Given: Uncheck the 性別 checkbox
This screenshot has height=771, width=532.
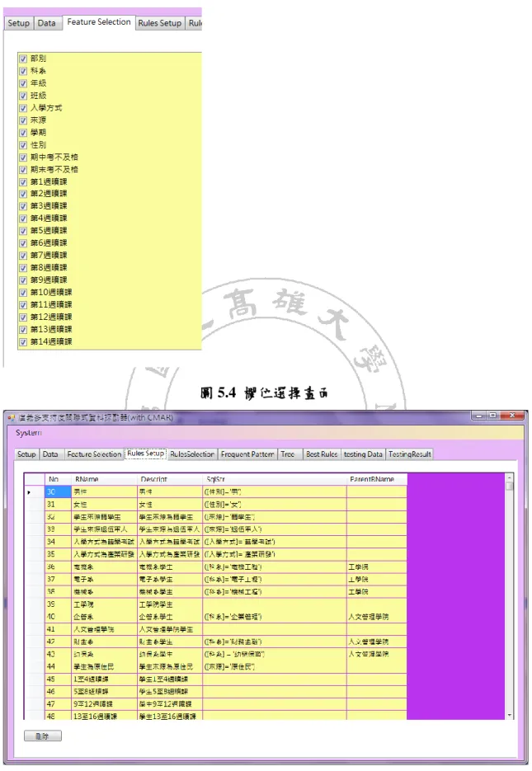Looking at the screenshot, I should [x=22, y=145].
